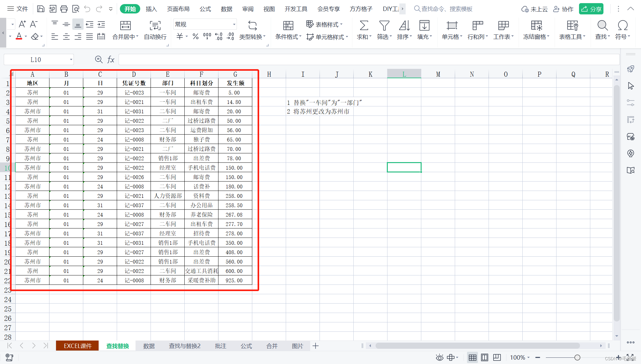Viewport: 641px width, 364px height.
Task: Toggle Wrap Text (自动换行)
Action: tap(155, 26)
